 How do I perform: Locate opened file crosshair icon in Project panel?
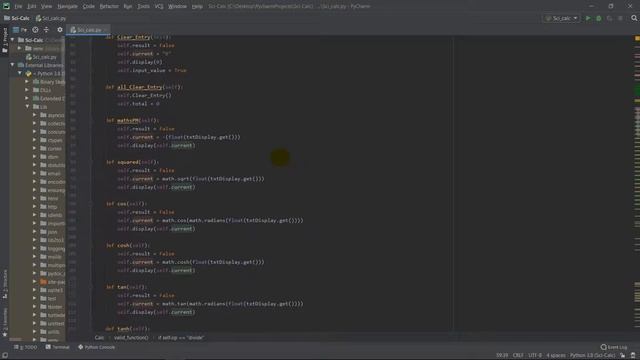tap(36, 30)
